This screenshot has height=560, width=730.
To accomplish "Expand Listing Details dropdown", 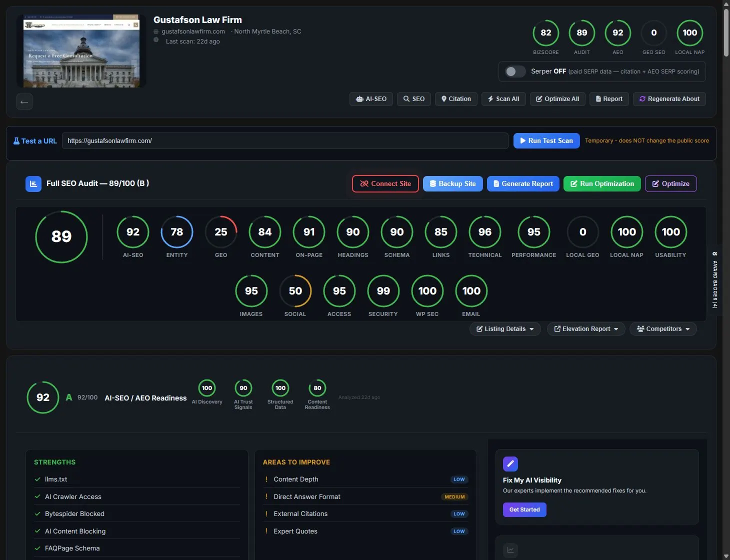I will pos(505,329).
